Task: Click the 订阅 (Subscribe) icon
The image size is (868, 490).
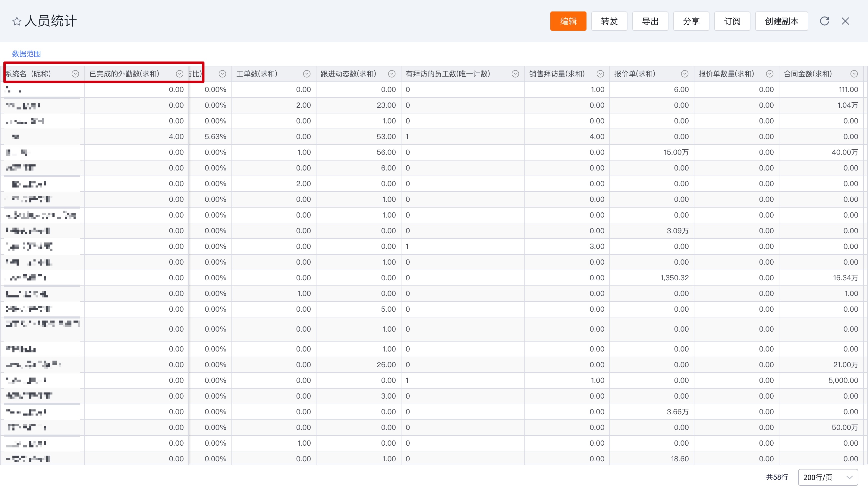Action: point(730,21)
